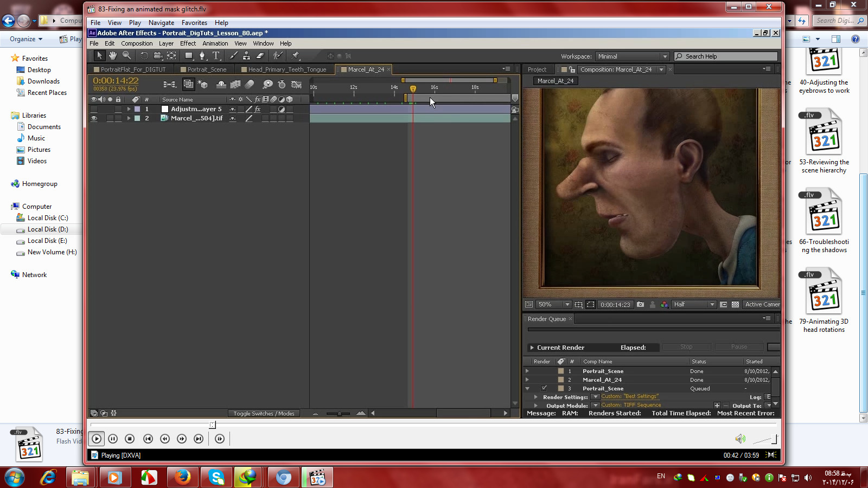Viewport: 868px width, 488px height.
Task: Toggle adjustment layer switch on Adjustm...ayer 5
Action: point(282,109)
